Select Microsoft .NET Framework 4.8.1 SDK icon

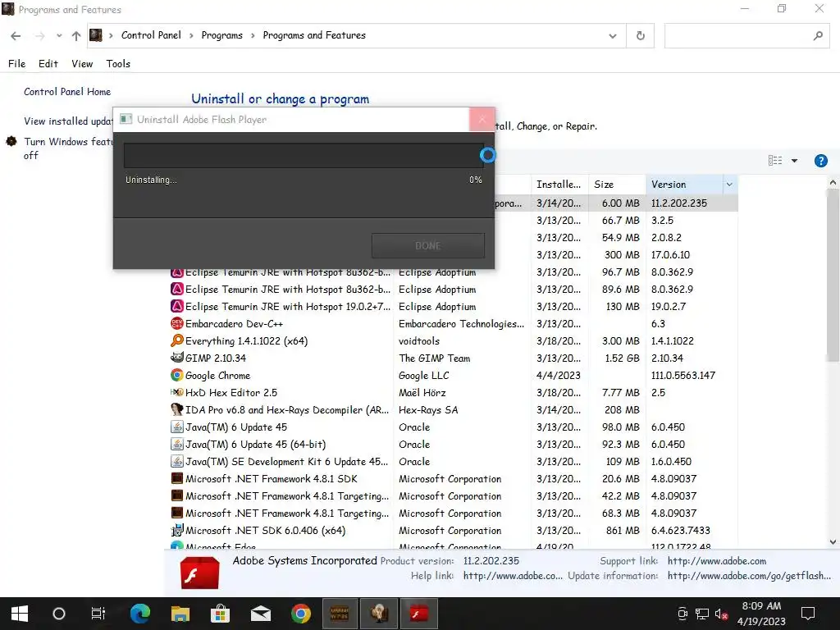tap(177, 478)
